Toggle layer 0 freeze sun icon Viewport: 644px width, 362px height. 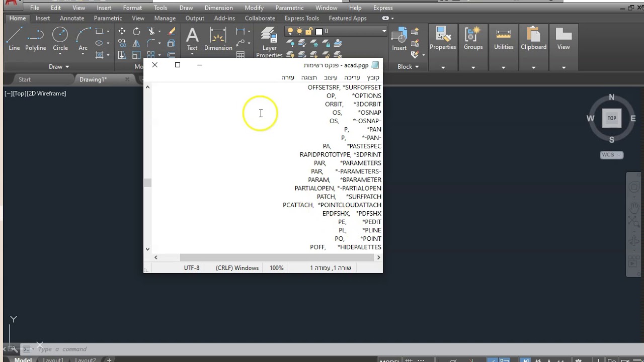pyautogui.click(x=299, y=31)
